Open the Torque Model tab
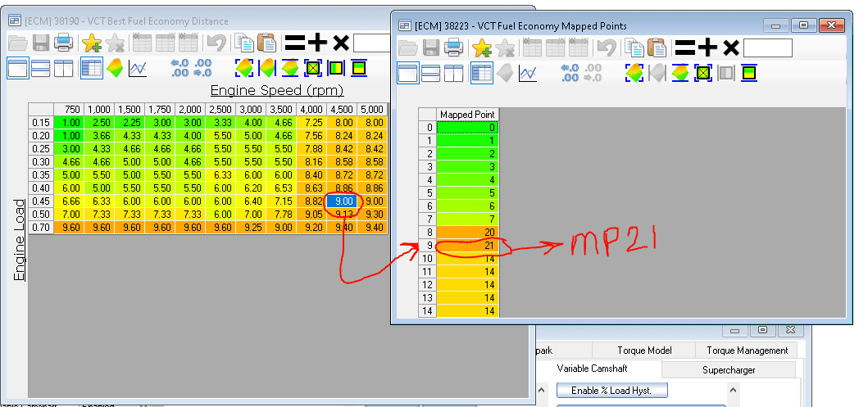Viewport: 868px width, 407px height. coord(644,350)
